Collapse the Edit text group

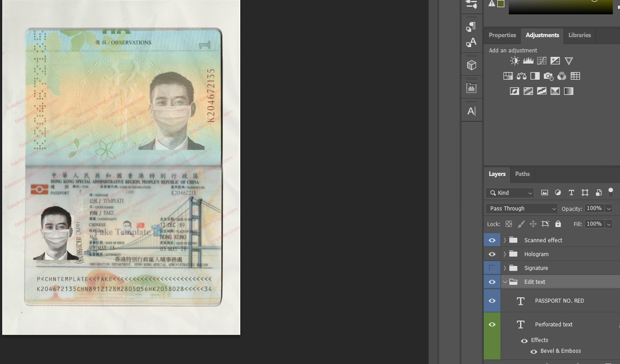point(505,282)
